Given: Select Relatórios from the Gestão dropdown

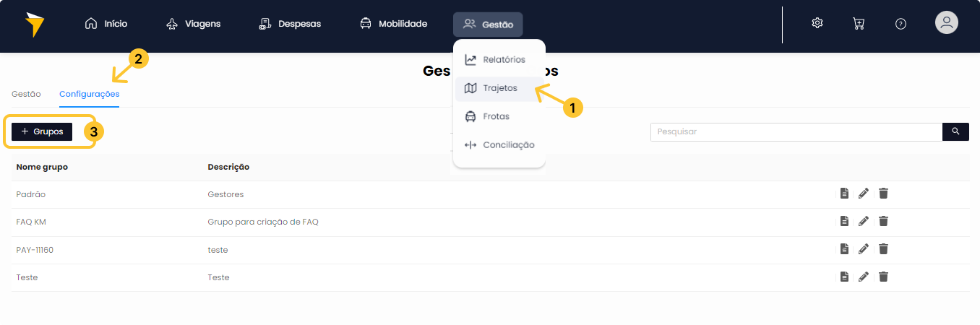Looking at the screenshot, I should coord(495,60).
